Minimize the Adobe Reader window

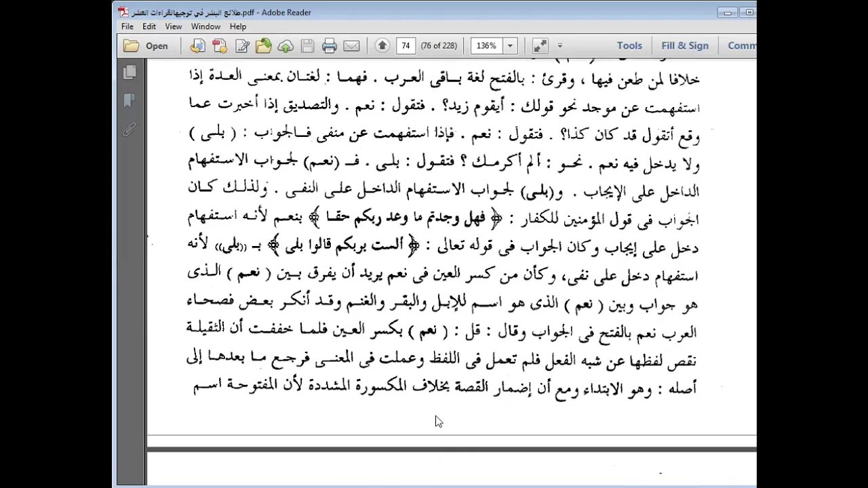pos(728,12)
